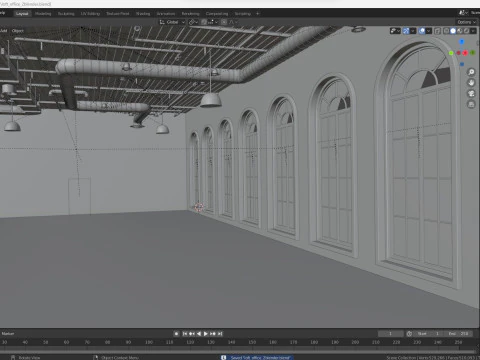Click the dark red negative X axis ball

pos(458,53)
